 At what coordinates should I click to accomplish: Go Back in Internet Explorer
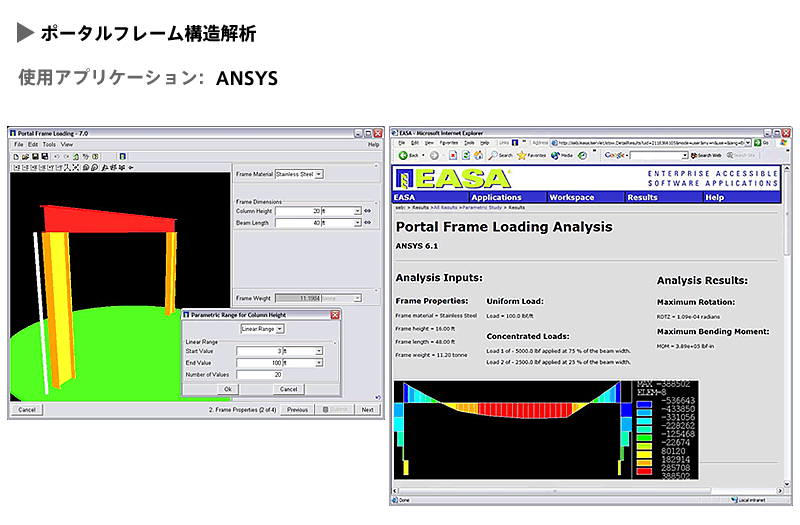(408, 155)
